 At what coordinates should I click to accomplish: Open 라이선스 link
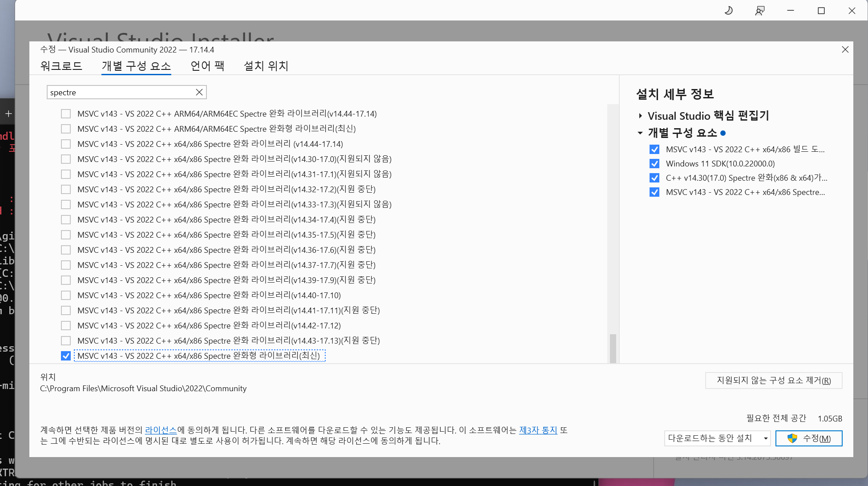click(x=161, y=430)
